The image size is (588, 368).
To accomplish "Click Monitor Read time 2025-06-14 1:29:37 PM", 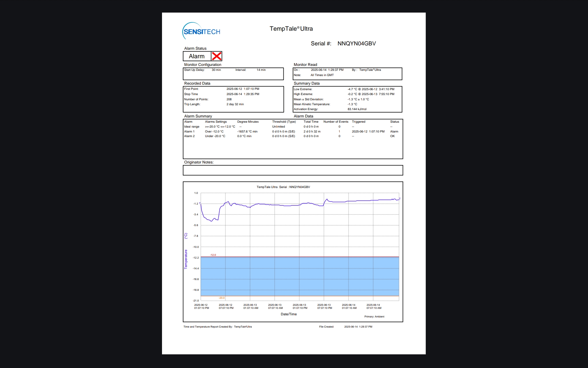I will pos(327,70).
